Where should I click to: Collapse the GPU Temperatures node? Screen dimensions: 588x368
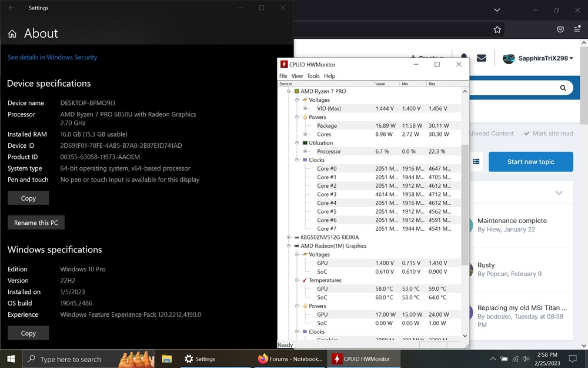click(x=296, y=280)
